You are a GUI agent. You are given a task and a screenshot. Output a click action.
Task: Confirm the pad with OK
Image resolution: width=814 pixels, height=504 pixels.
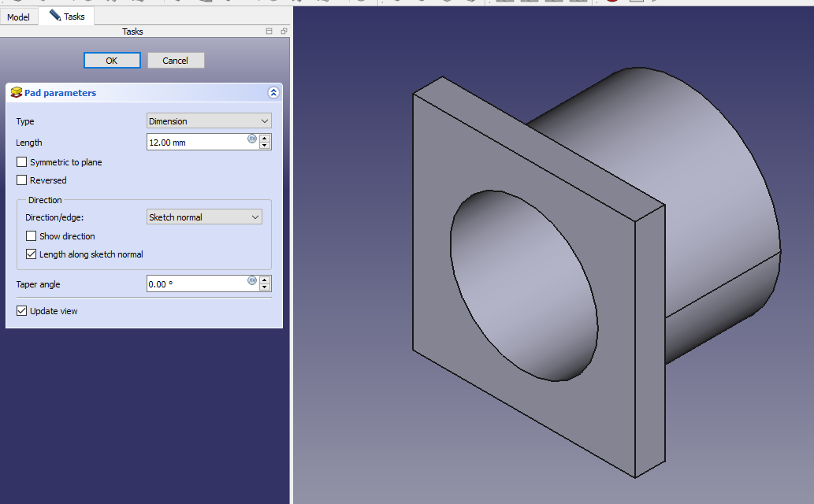tap(112, 61)
